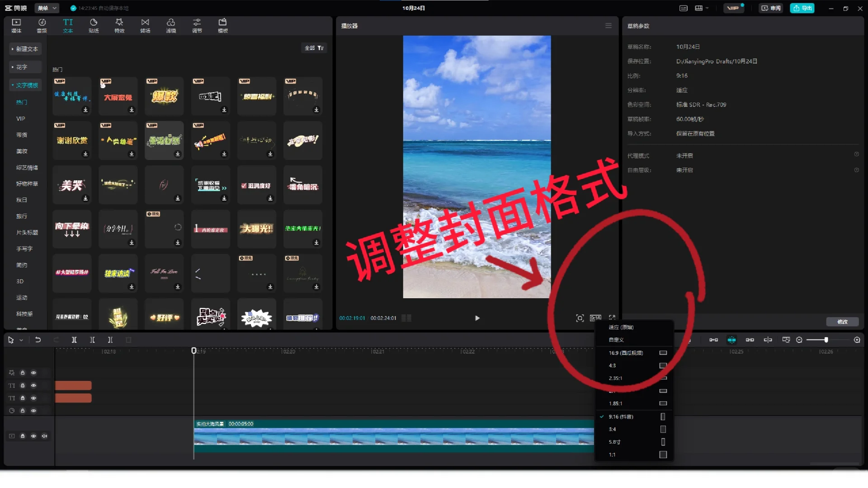Click the split clip tool in timeline toolbar

coord(74,340)
